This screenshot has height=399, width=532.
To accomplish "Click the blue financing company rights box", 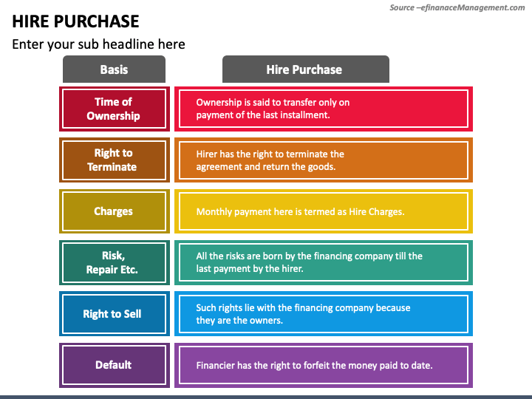I will [324, 313].
